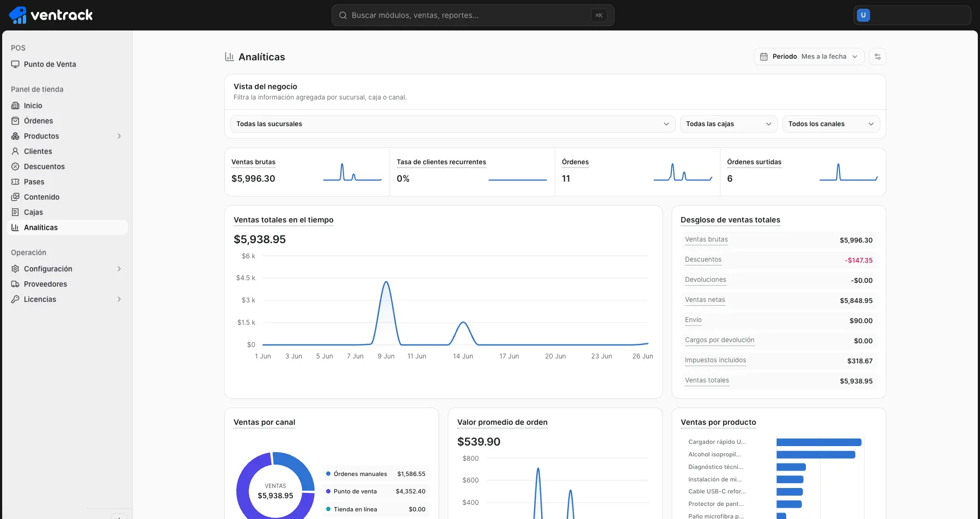
Task: Click the Configuración gear icon
Action: click(x=15, y=269)
